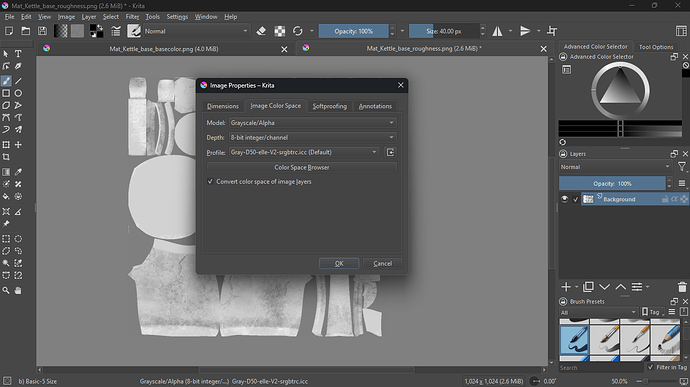Select the Text tool in toolbox
Viewport: 690px width, 387px height.
coord(18,54)
